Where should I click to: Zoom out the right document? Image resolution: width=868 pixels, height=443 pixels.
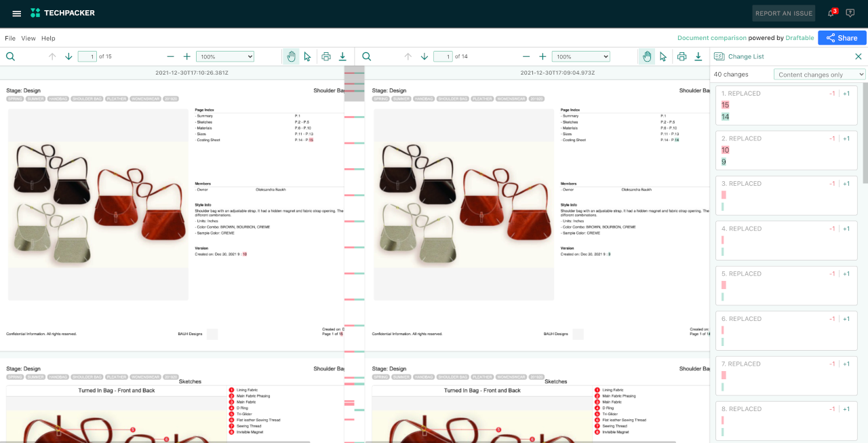pyautogui.click(x=526, y=56)
